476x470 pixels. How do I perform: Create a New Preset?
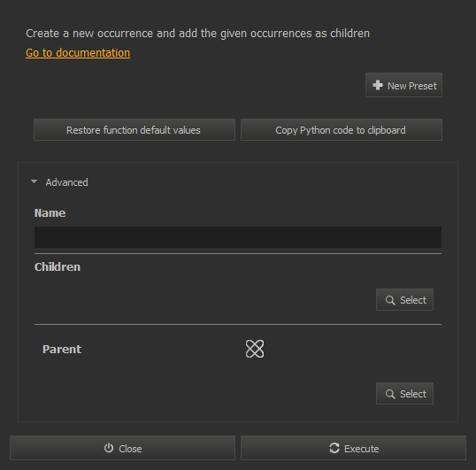[x=403, y=85]
